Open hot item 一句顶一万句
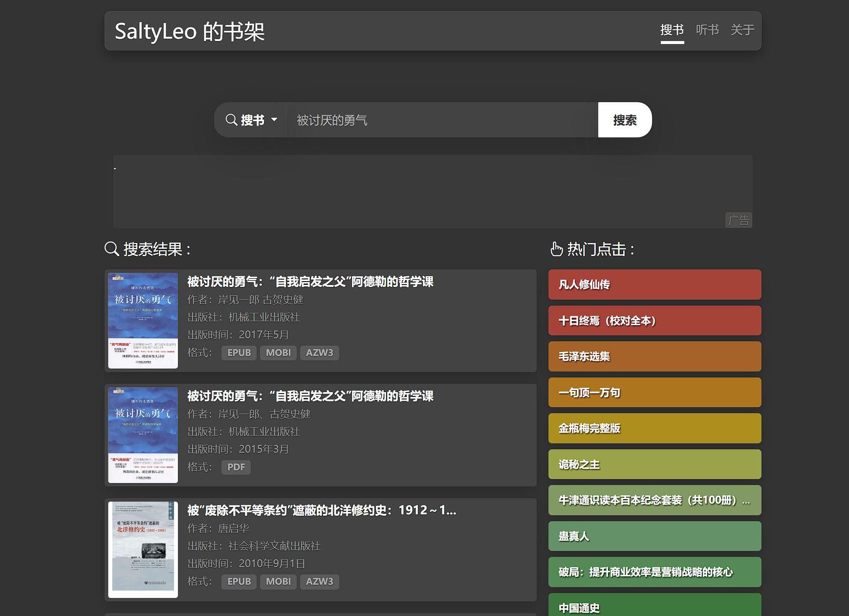 click(x=654, y=393)
